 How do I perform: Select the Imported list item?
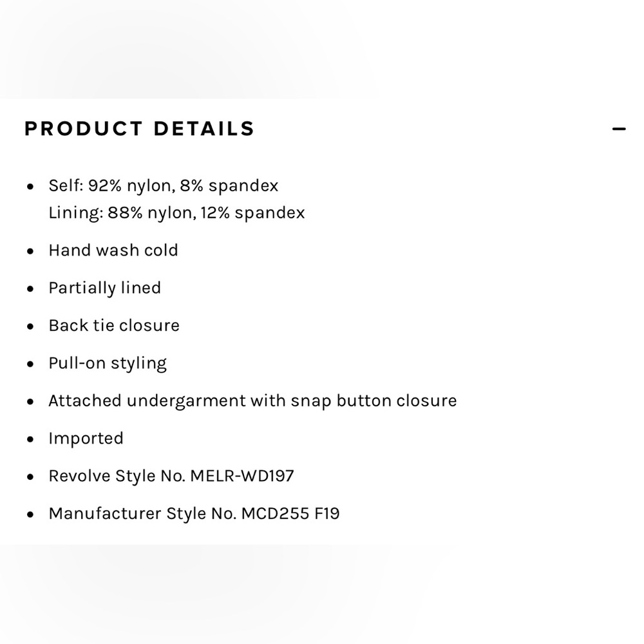(86, 439)
